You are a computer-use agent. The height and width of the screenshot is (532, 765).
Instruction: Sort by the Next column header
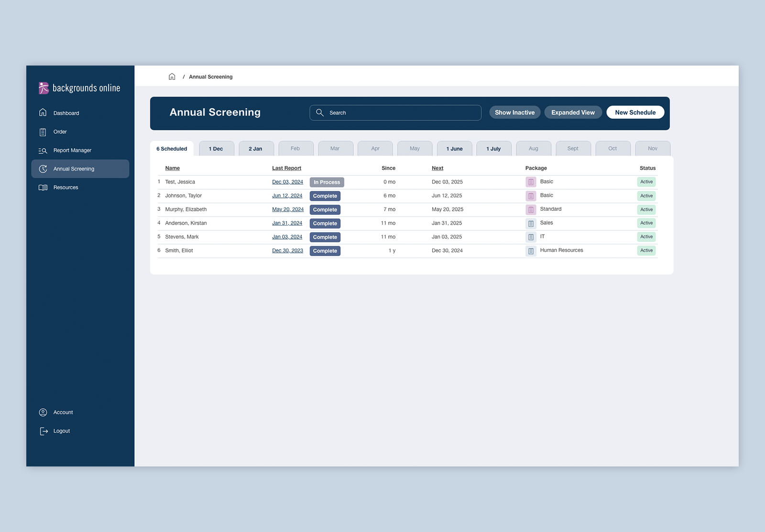pyautogui.click(x=437, y=168)
